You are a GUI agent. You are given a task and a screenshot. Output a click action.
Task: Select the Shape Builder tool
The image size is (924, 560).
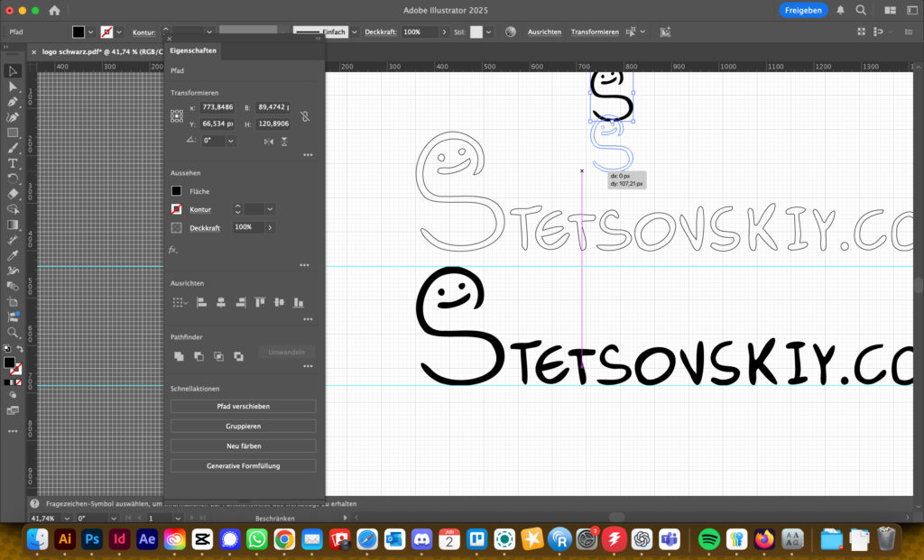click(x=13, y=209)
